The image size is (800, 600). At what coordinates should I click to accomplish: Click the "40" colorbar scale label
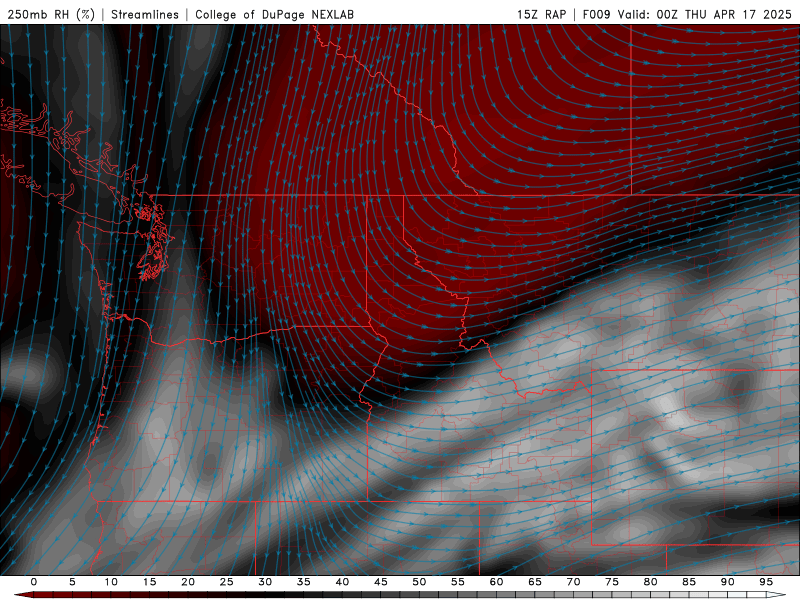342,582
